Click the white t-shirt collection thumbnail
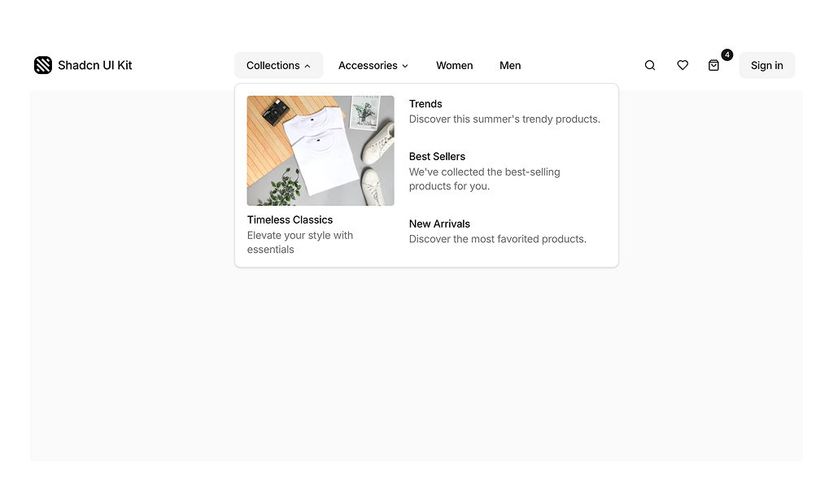Viewport: 833px width, 504px height. [320, 150]
